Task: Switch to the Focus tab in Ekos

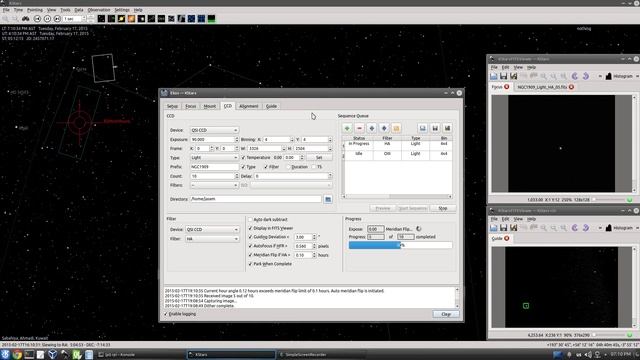Action: pos(191,106)
